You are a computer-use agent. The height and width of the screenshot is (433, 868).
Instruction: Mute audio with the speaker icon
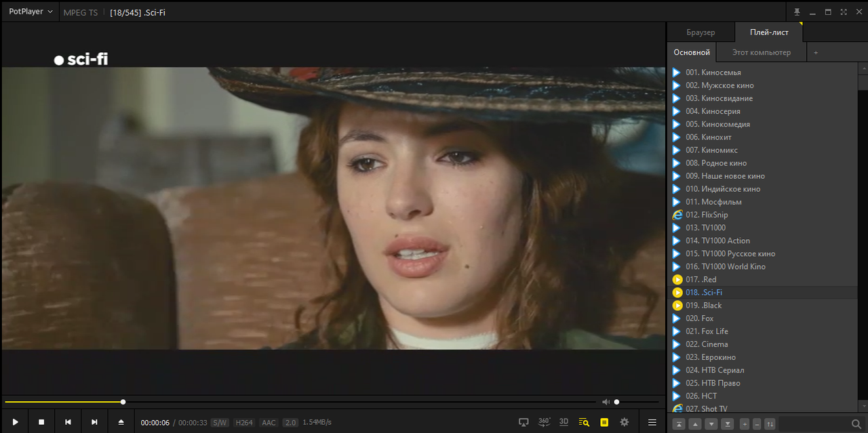coord(606,402)
